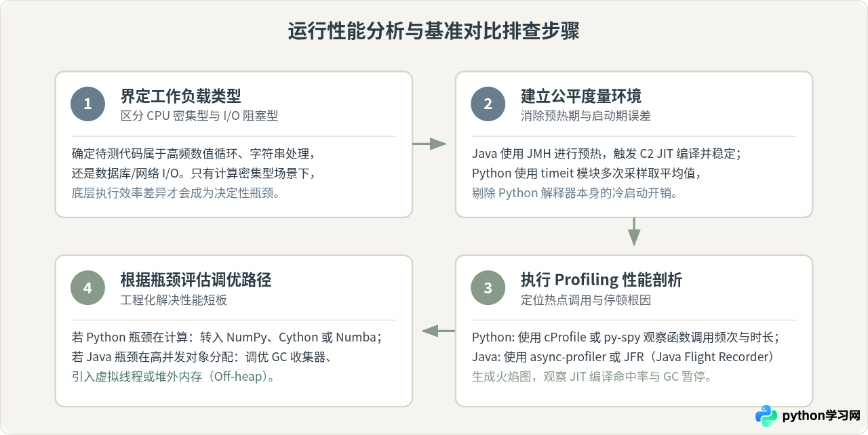Click the line Python: 使用 cProfile 或 py-spy
868x435 pixels.
click(x=625, y=337)
